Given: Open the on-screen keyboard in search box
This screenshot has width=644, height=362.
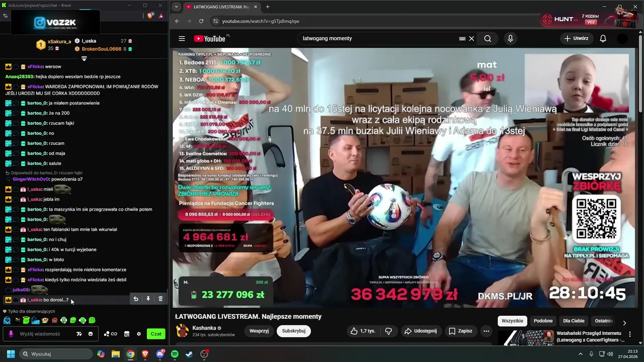Looking at the screenshot, I should coord(462,39).
